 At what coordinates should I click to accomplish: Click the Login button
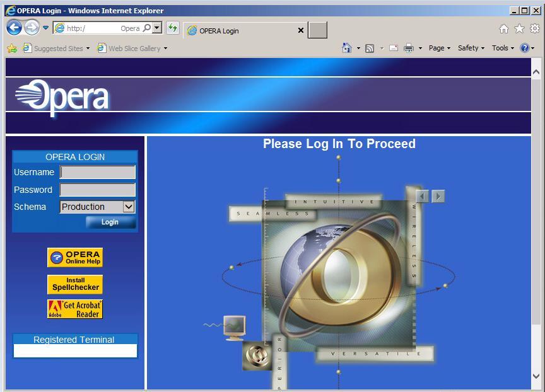(x=110, y=222)
